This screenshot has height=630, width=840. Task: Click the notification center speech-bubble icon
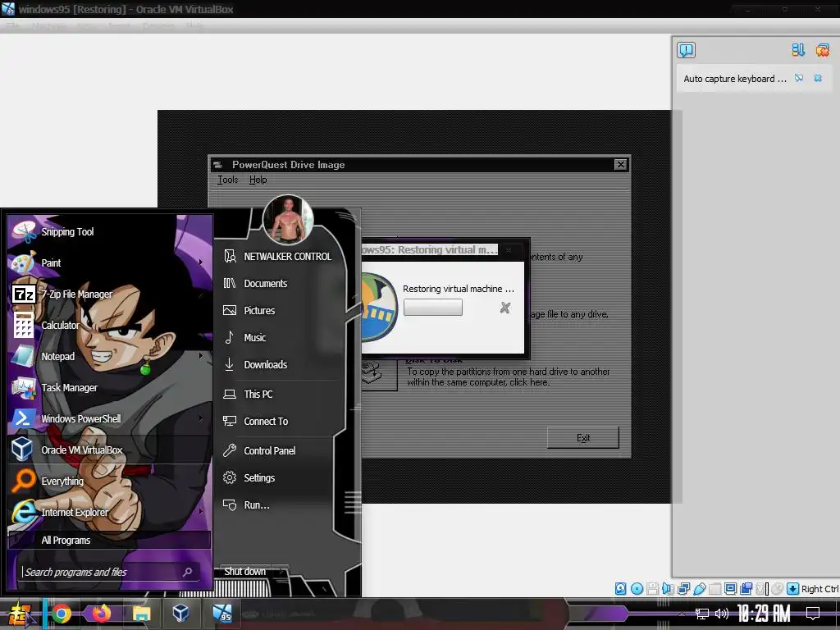click(687, 50)
